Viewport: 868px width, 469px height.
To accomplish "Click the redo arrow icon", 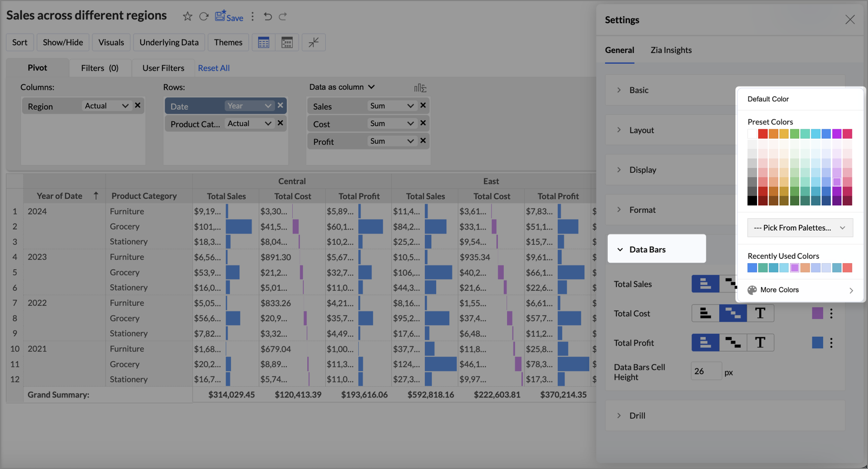I will click(x=282, y=16).
